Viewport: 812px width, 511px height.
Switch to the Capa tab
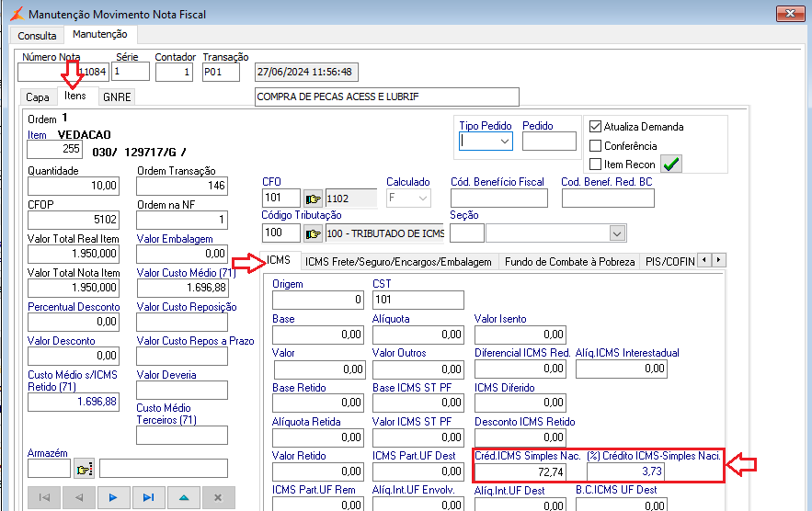38,97
